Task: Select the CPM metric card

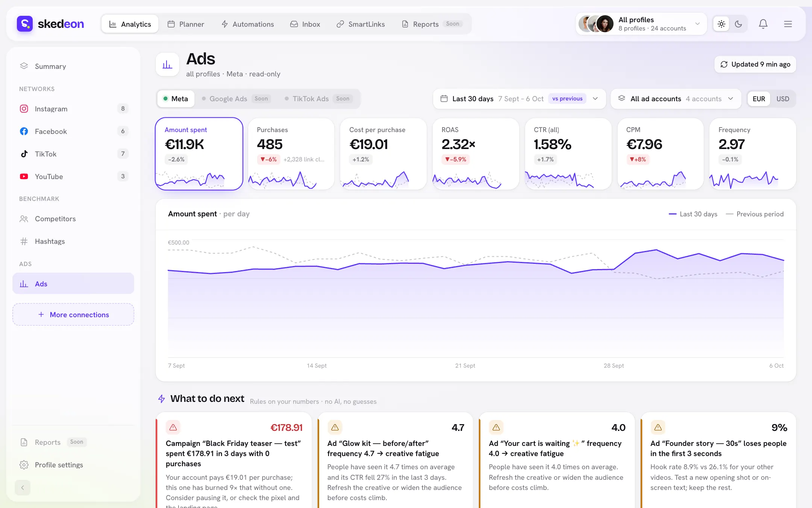Action: 661,154
